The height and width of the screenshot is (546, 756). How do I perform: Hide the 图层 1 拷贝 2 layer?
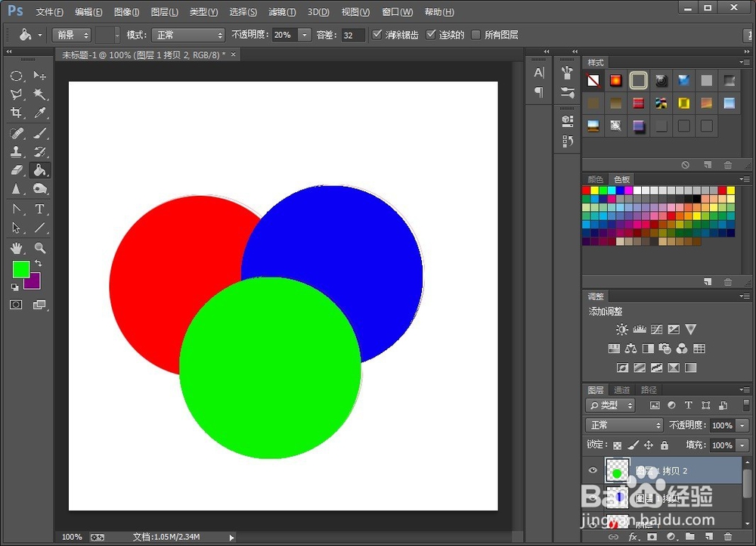click(x=593, y=470)
